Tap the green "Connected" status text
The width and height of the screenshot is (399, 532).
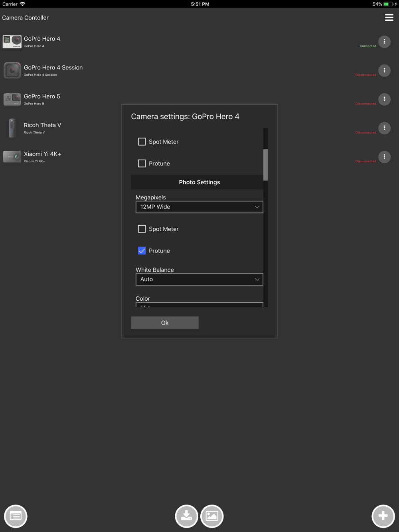point(368,46)
